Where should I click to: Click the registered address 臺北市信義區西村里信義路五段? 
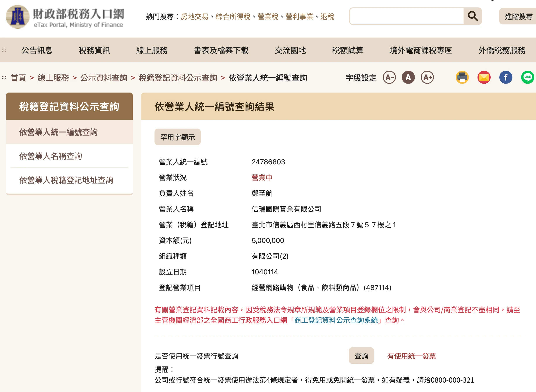[301, 224]
